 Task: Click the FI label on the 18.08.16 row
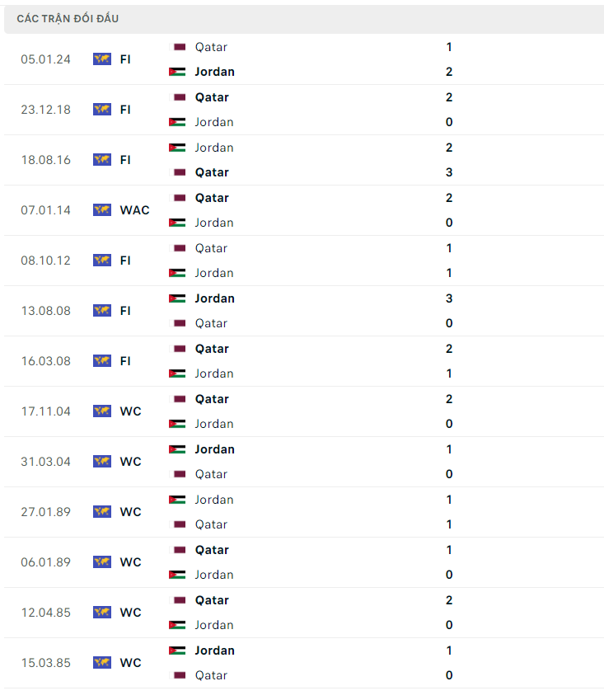pos(125,160)
